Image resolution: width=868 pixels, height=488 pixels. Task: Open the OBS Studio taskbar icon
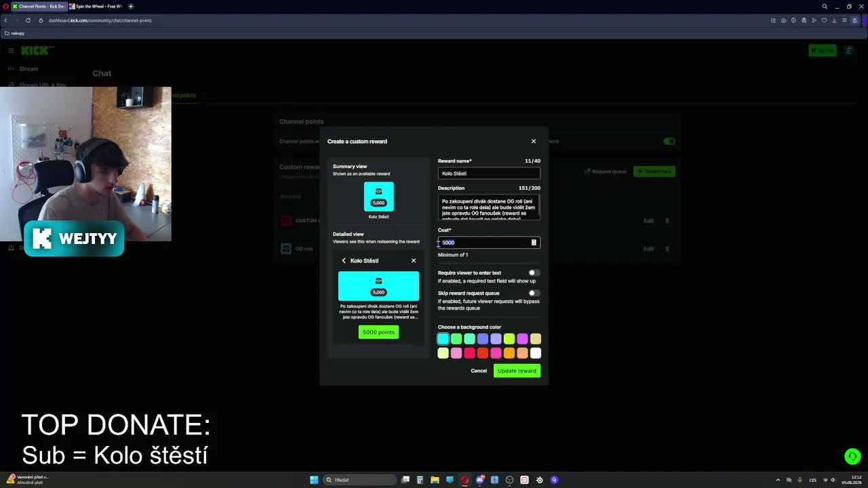tap(509, 480)
